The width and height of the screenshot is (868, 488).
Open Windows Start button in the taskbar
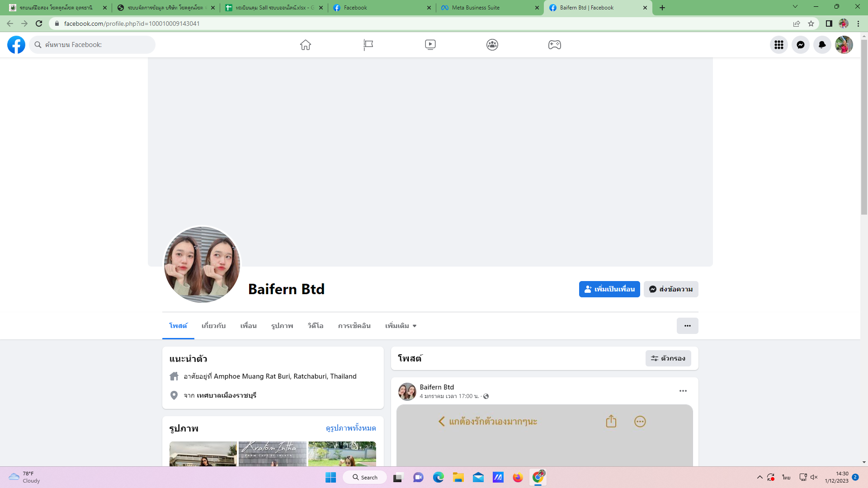coord(330,477)
